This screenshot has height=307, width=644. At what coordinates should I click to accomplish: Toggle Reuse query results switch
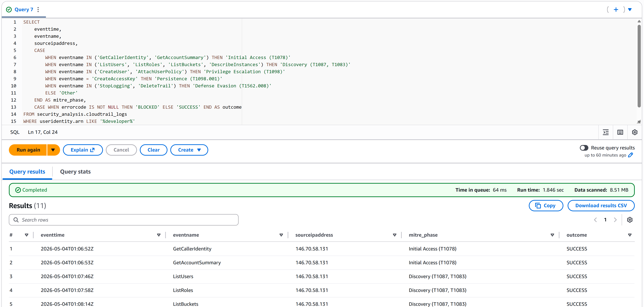pyautogui.click(x=584, y=148)
